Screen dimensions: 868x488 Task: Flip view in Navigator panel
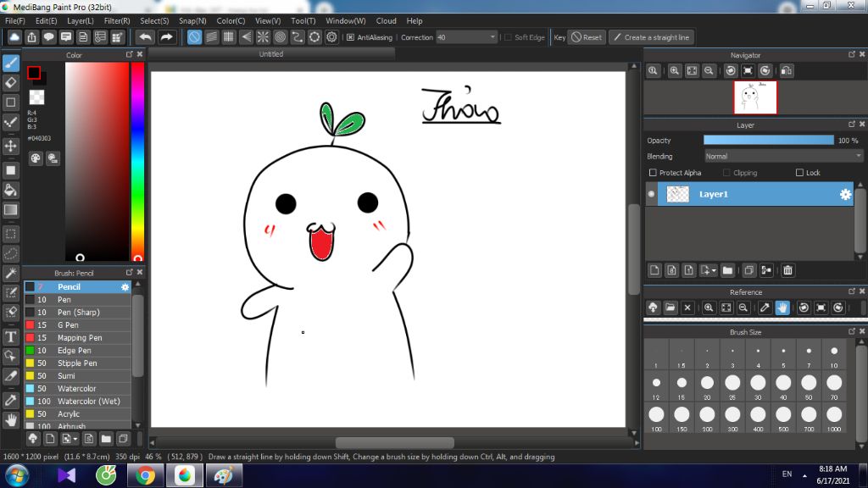[x=786, y=71]
